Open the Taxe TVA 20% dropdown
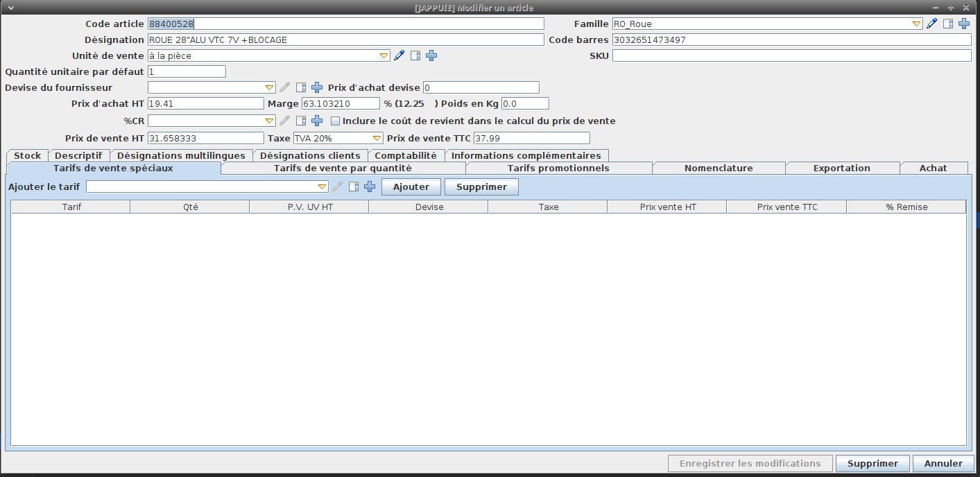980x477 pixels. point(377,139)
